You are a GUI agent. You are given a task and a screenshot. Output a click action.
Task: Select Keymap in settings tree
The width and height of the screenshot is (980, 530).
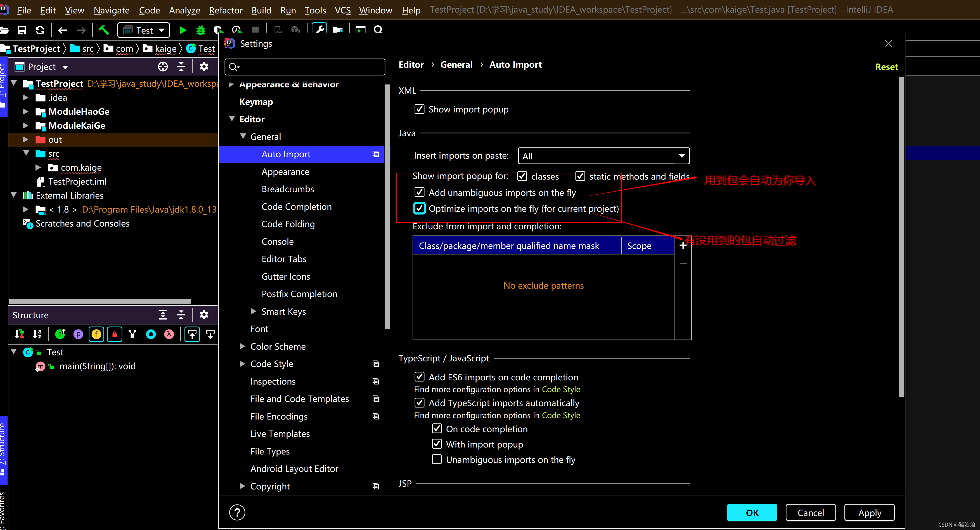pyautogui.click(x=256, y=102)
